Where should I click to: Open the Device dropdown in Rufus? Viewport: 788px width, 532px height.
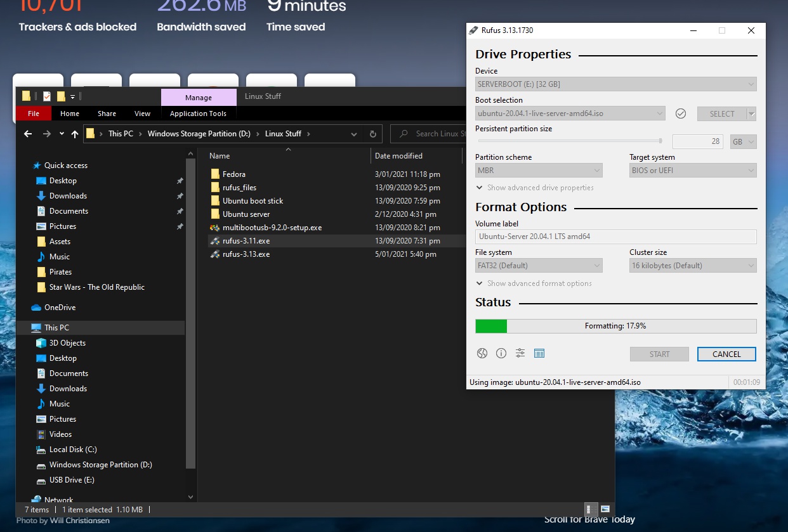[x=616, y=84]
